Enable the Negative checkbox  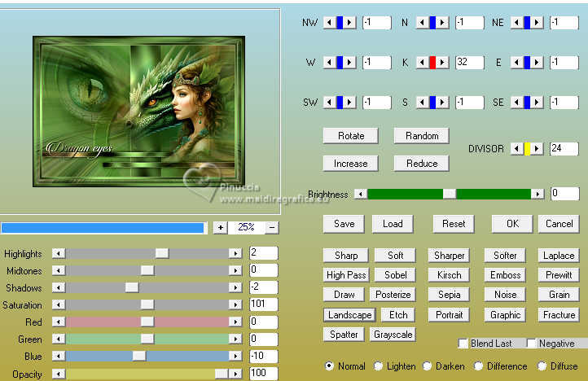[531, 344]
